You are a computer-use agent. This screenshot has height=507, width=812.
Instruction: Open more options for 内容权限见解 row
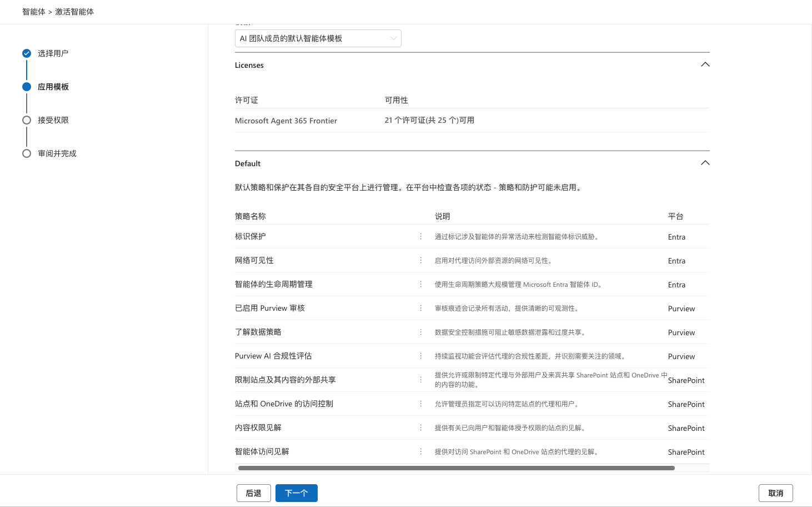[420, 428]
